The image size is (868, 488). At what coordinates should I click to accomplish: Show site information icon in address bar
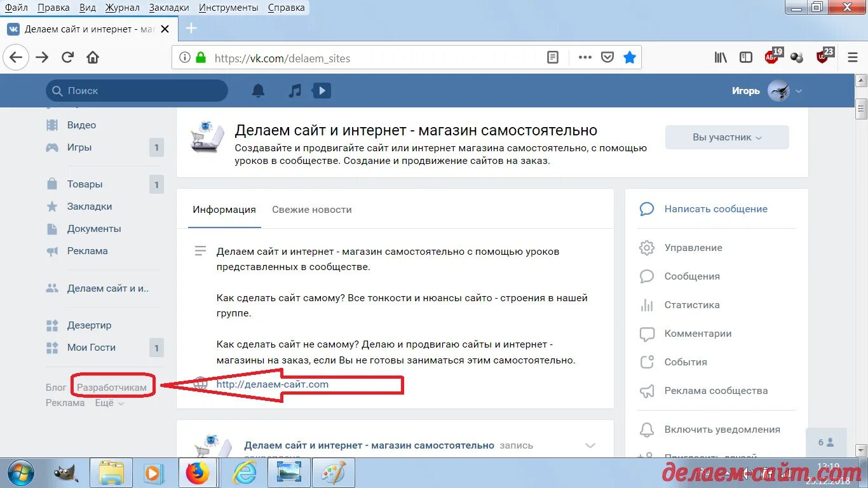(x=184, y=58)
